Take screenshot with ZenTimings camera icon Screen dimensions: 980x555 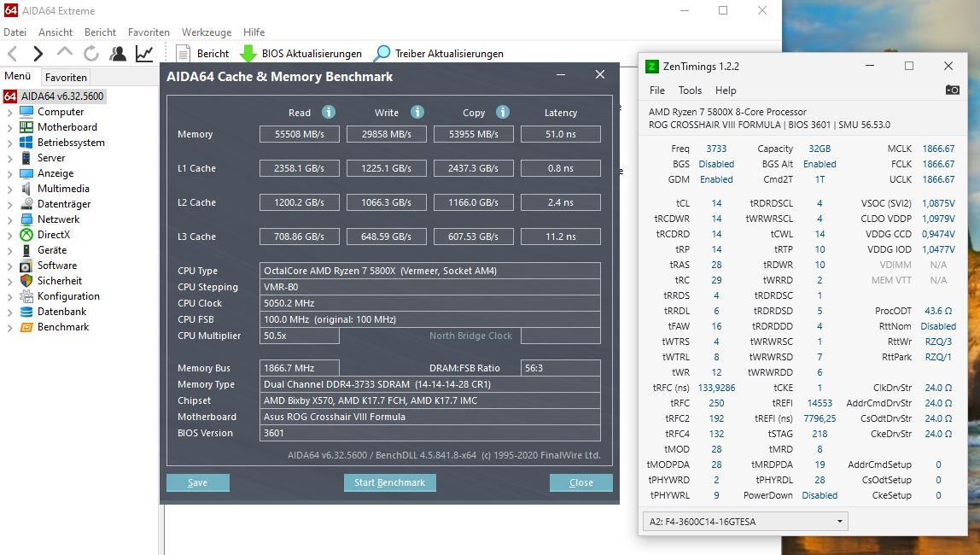pyautogui.click(x=952, y=90)
